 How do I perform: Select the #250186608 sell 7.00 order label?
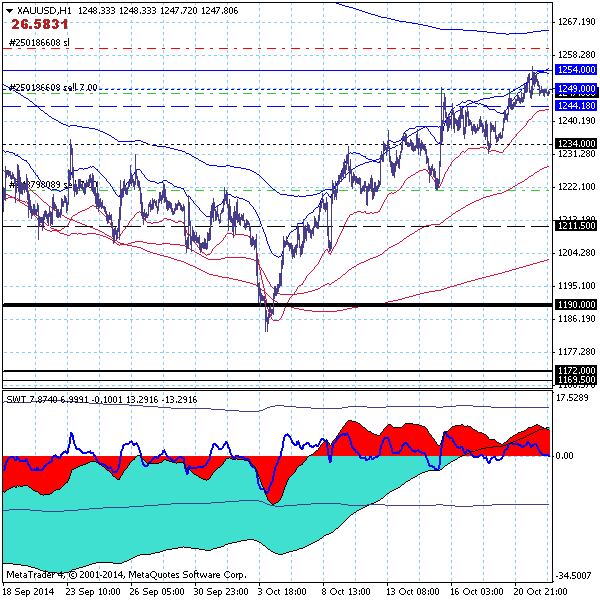click(53, 88)
